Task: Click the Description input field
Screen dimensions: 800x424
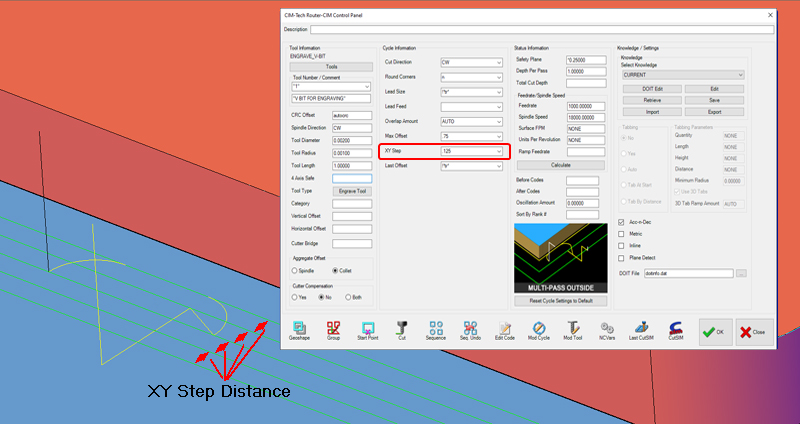Action: click(x=540, y=30)
